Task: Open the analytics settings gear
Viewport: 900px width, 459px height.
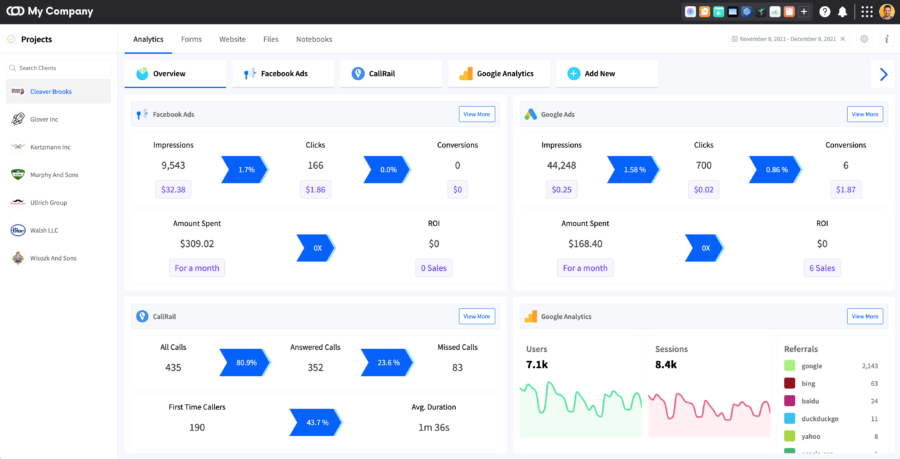Action: (x=864, y=39)
